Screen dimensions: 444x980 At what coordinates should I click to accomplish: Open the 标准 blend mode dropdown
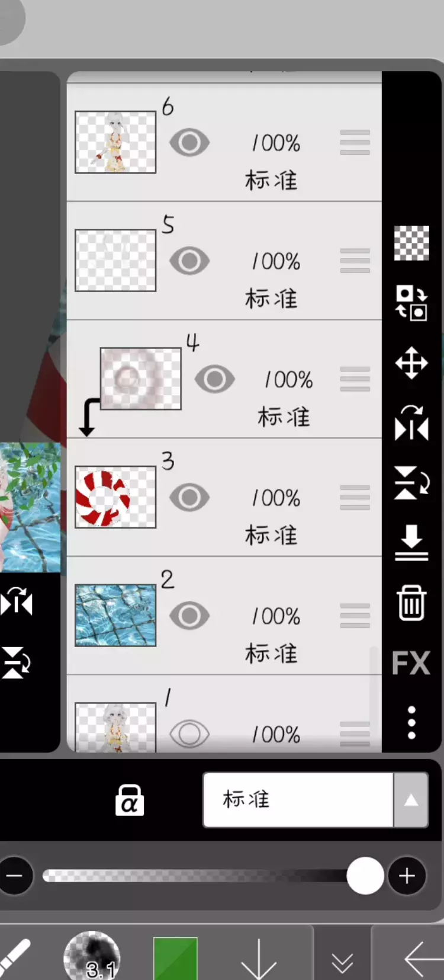coord(298,800)
